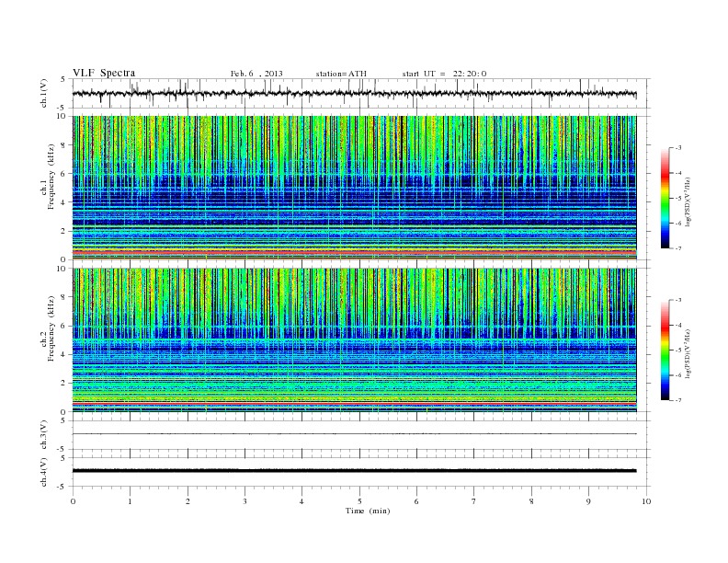The width and height of the screenshot is (728, 563).
Task: Select ch.2 "Frequency (kHz)" axis label
Action: (51, 328)
